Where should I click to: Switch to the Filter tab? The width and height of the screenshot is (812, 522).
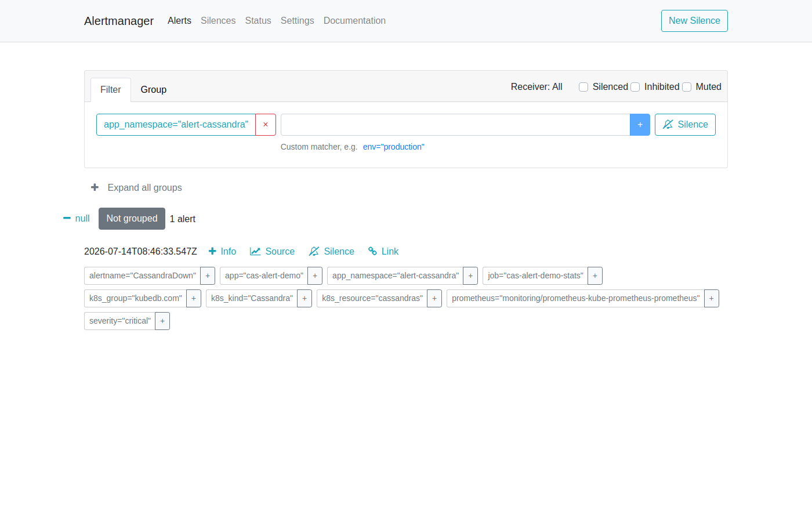click(x=111, y=90)
